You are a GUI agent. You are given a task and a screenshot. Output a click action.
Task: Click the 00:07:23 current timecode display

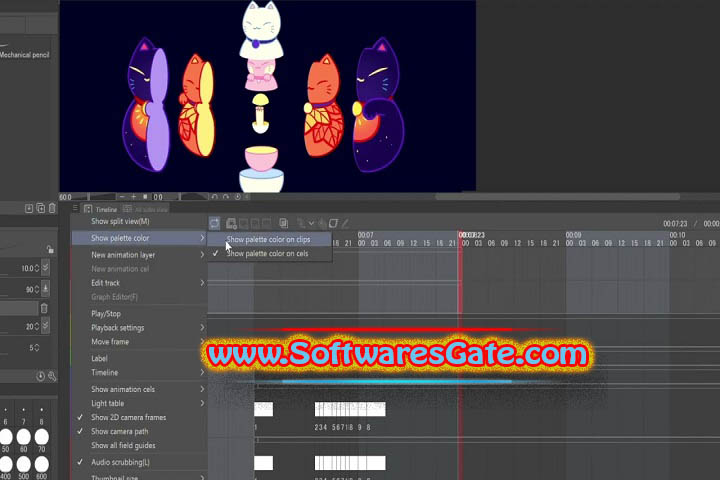pyautogui.click(x=675, y=224)
